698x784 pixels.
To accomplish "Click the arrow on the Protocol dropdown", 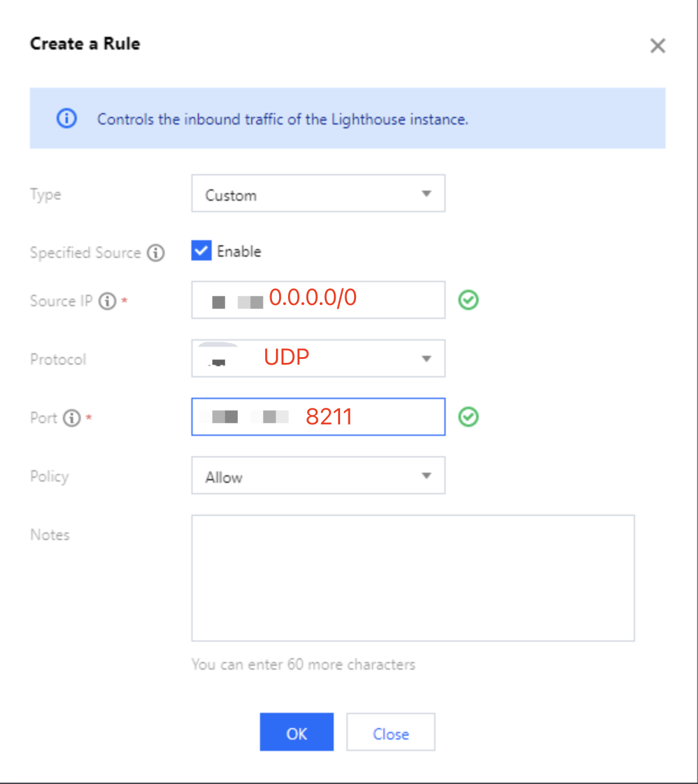I will click(x=427, y=359).
